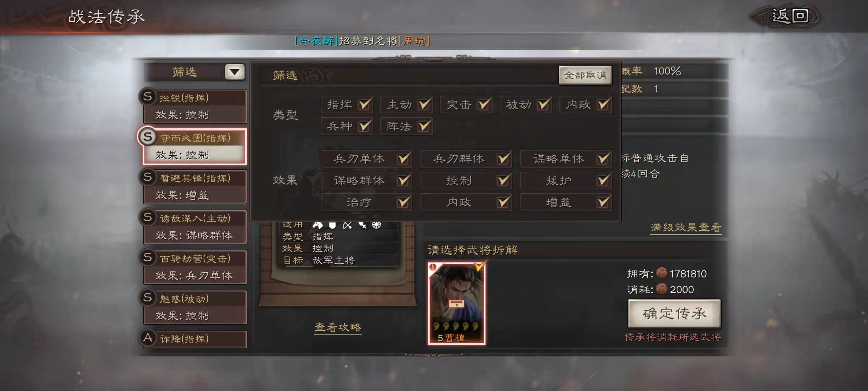The height and width of the screenshot is (391, 868).
Task: Click the S badge beside 百骑劫营
Action: (x=148, y=258)
